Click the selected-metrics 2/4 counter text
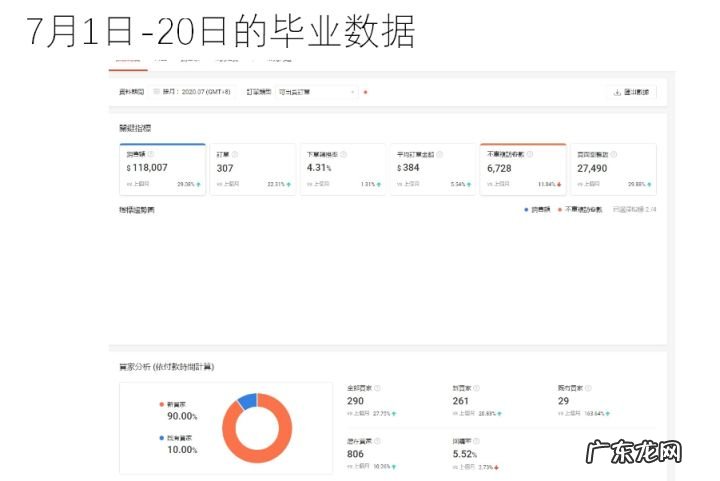This screenshot has height=481, width=720. [x=635, y=209]
